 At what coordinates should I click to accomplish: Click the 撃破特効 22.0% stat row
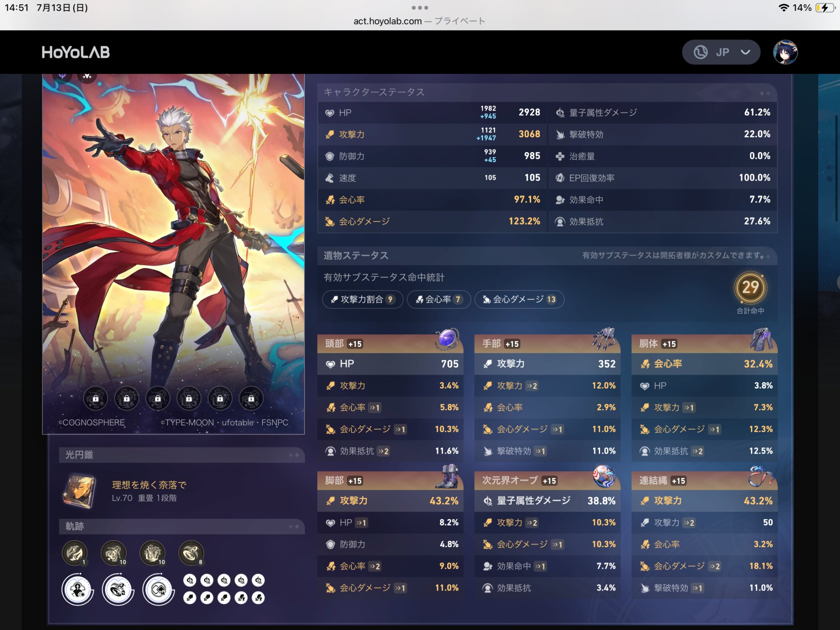pyautogui.click(x=663, y=134)
